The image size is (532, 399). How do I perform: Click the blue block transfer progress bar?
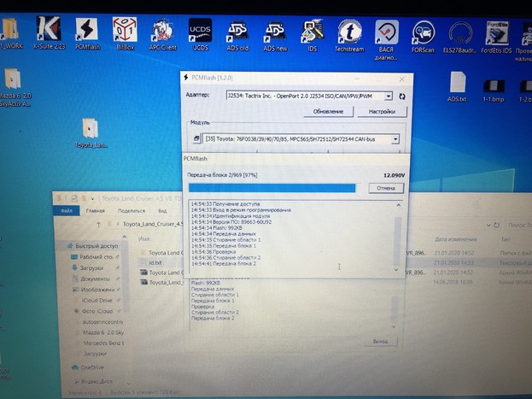pyautogui.click(x=272, y=188)
